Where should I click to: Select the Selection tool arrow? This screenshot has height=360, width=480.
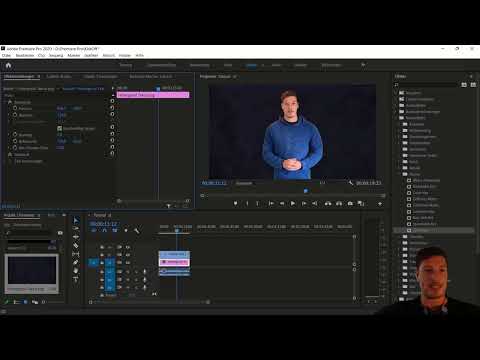coord(76,220)
